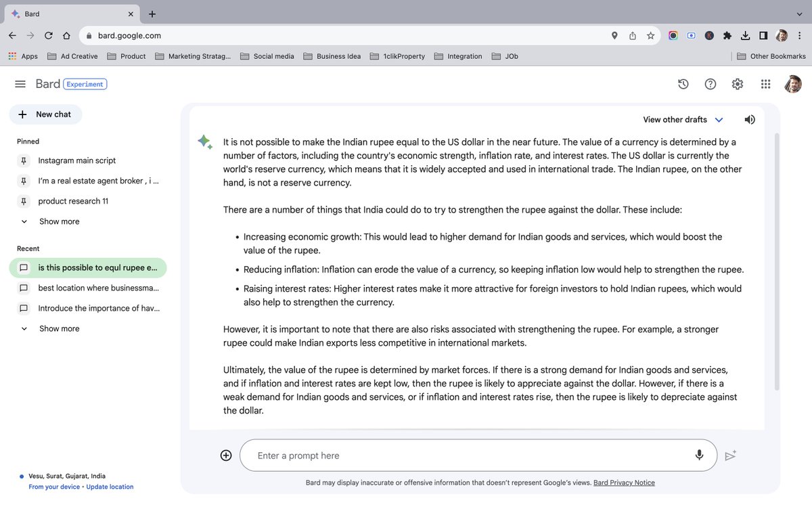Image resolution: width=812 pixels, height=507 pixels.
Task: Bookmark this page with star icon
Action: 650,36
